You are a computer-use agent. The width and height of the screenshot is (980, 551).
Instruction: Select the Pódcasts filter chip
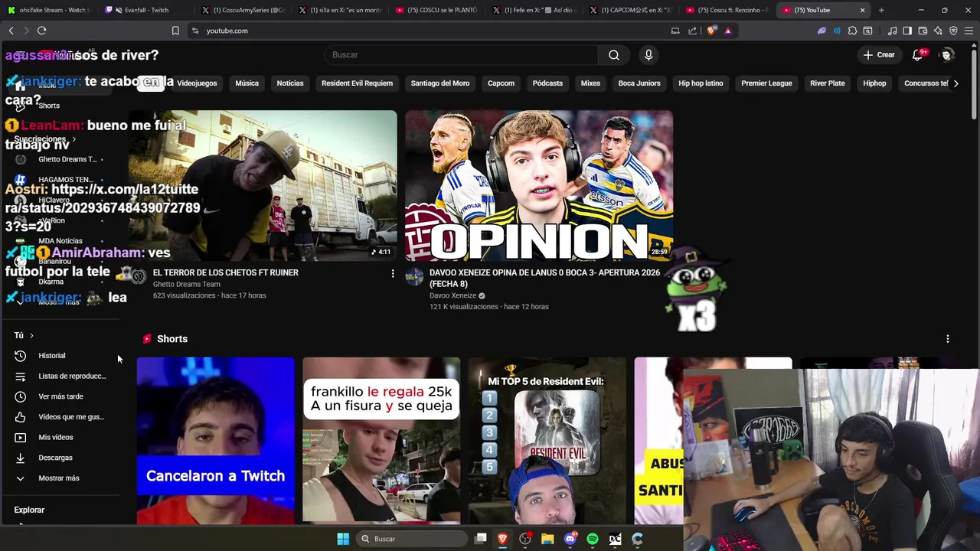[547, 83]
